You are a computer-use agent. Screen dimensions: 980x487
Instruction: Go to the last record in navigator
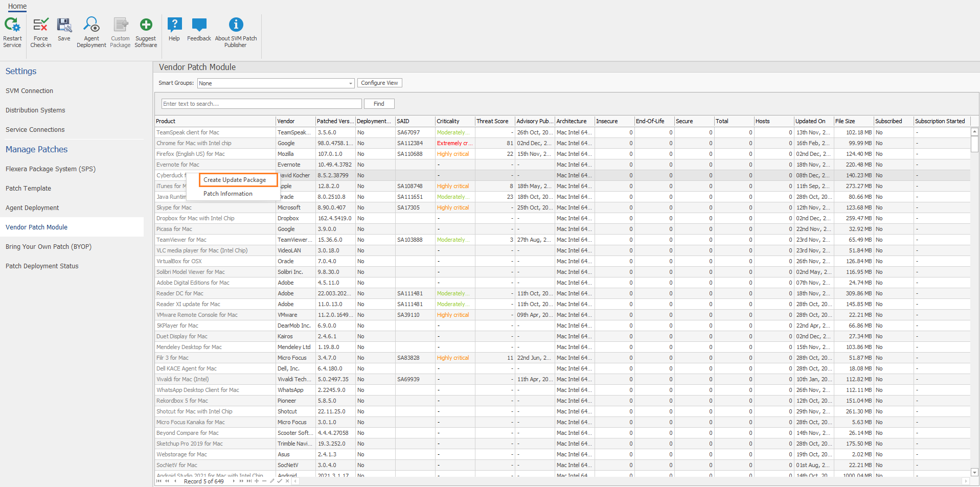click(249, 481)
